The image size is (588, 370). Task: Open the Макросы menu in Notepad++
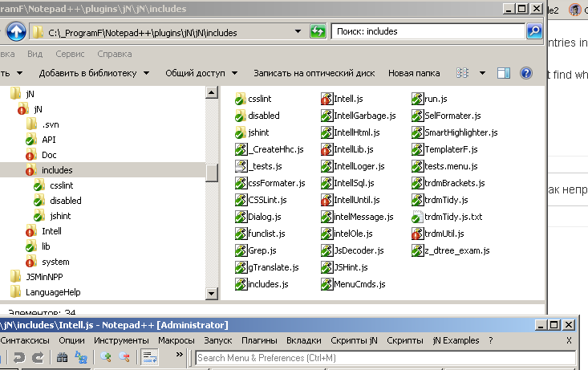point(176,340)
